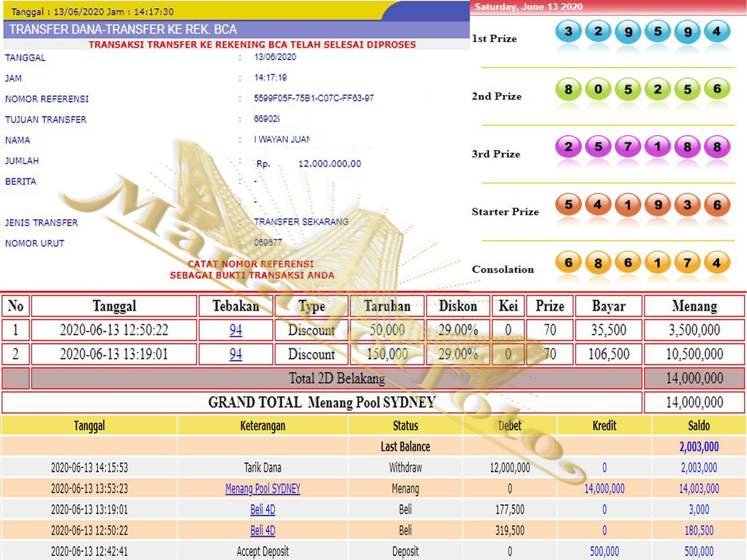Click the Withdraw status cell
747x560 pixels.
405,467
